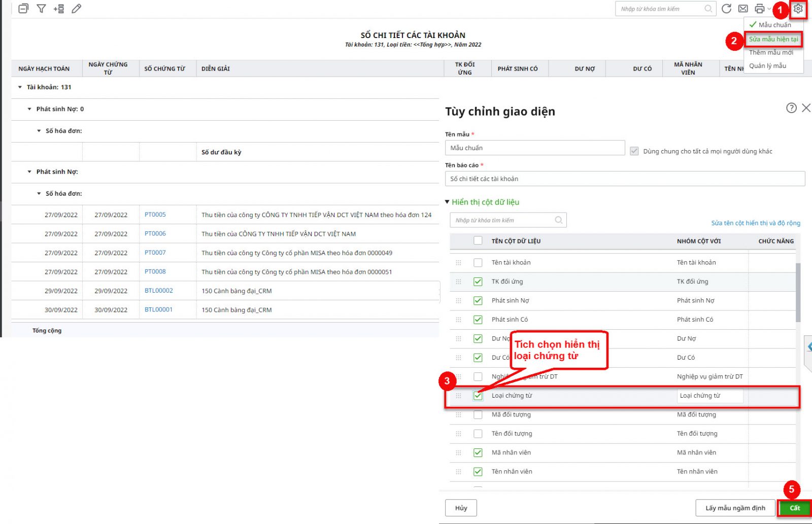Click the filter funnel icon in toolbar

pyautogui.click(x=41, y=9)
